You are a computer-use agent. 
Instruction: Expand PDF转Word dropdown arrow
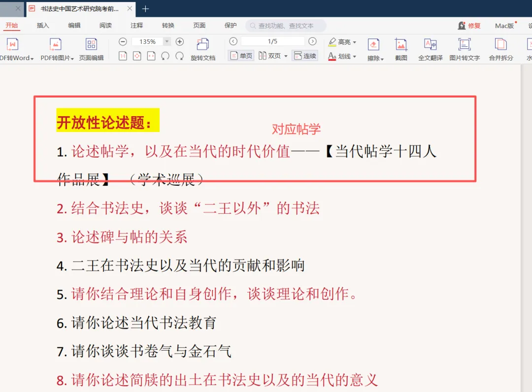[32, 59]
